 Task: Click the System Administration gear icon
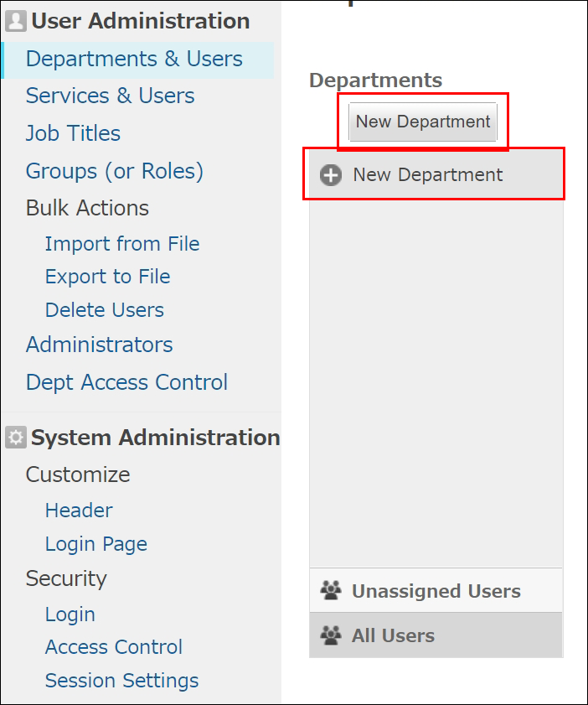(16, 437)
